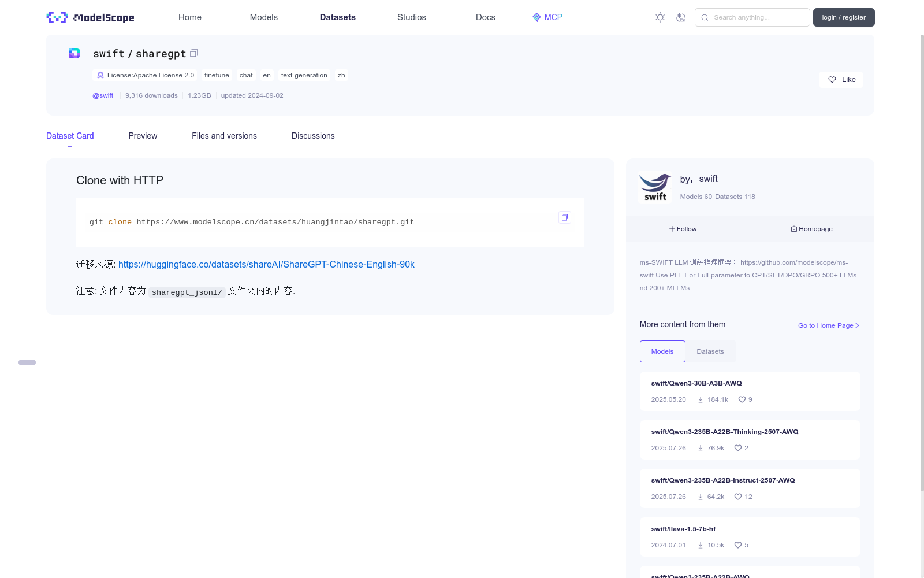
Task: Click the login / register button
Action: pos(844,17)
